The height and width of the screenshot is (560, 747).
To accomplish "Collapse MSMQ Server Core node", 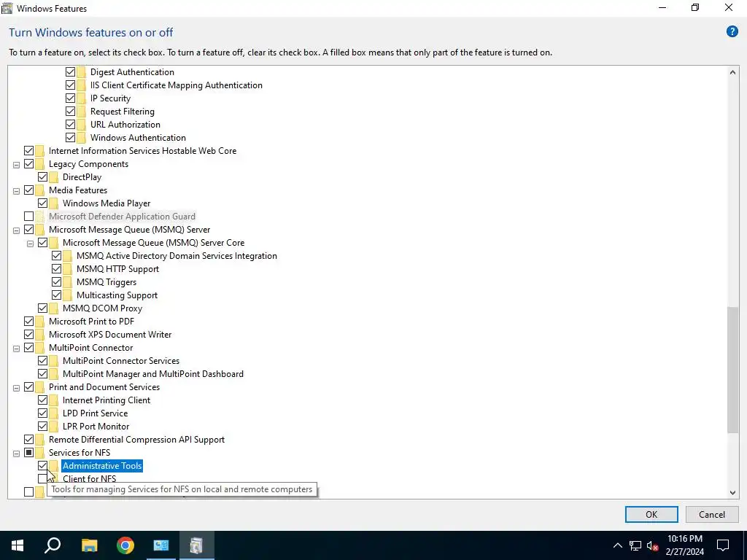I will pyautogui.click(x=30, y=244).
